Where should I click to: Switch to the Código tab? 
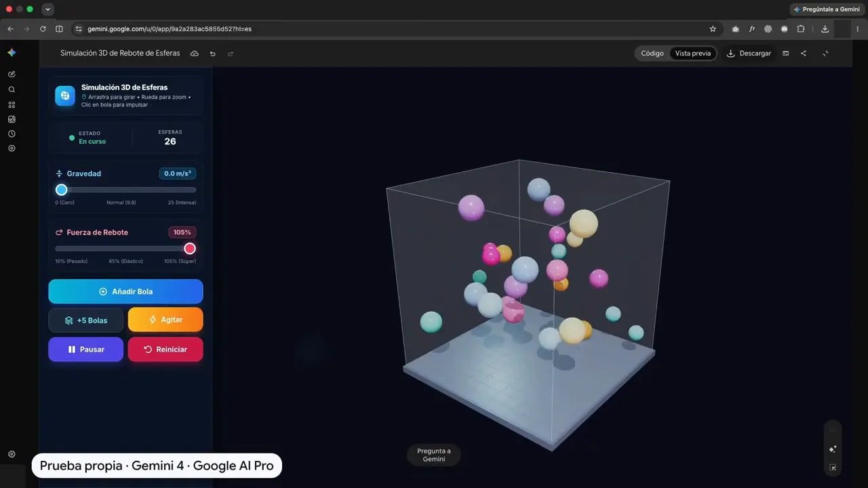tap(652, 54)
